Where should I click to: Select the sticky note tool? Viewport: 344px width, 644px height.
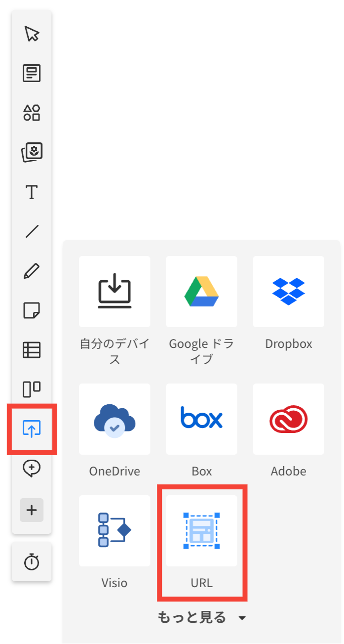click(x=32, y=311)
